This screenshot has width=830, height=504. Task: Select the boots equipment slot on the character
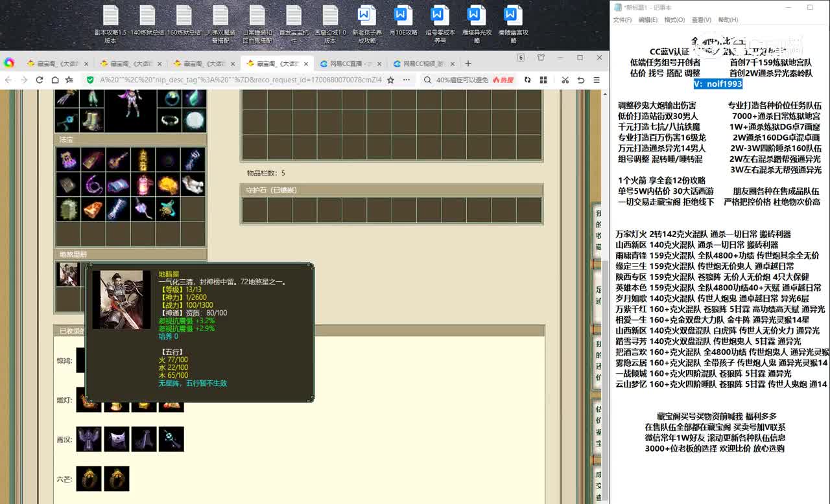click(93, 120)
